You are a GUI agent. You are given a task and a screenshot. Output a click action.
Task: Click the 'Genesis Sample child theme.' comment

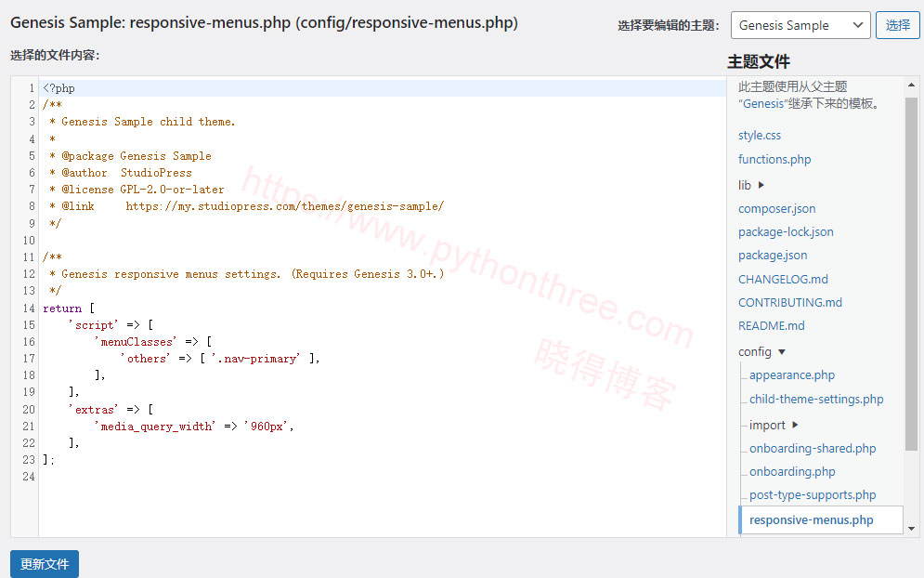pyautogui.click(x=142, y=122)
